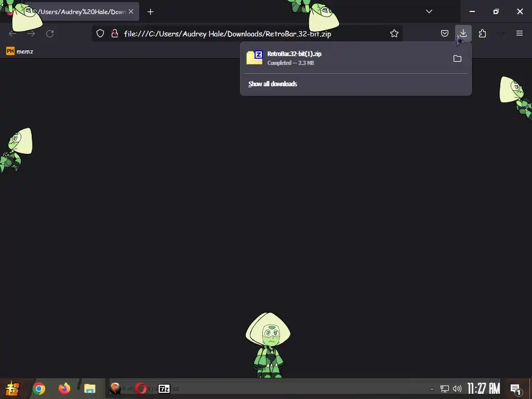
Task: Open the notification center icon
Action: tap(516, 389)
